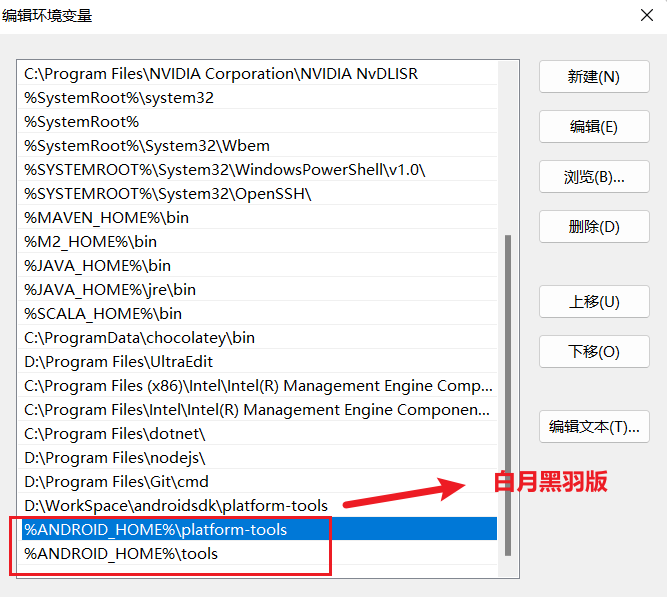The height and width of the screenshot is (597, 667).
Task: Select highlighted %ANDROID_HOME%\platform-tools entry
Action: coord(257,529)
